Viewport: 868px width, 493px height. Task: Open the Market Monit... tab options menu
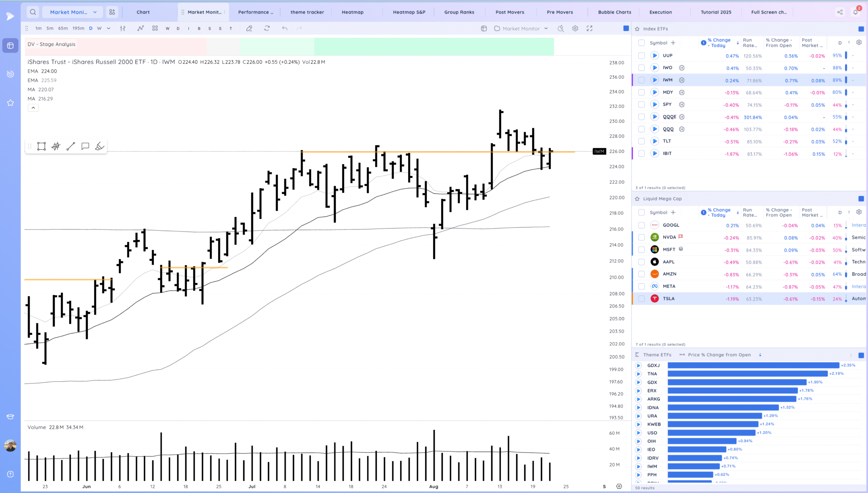(224, 12)
